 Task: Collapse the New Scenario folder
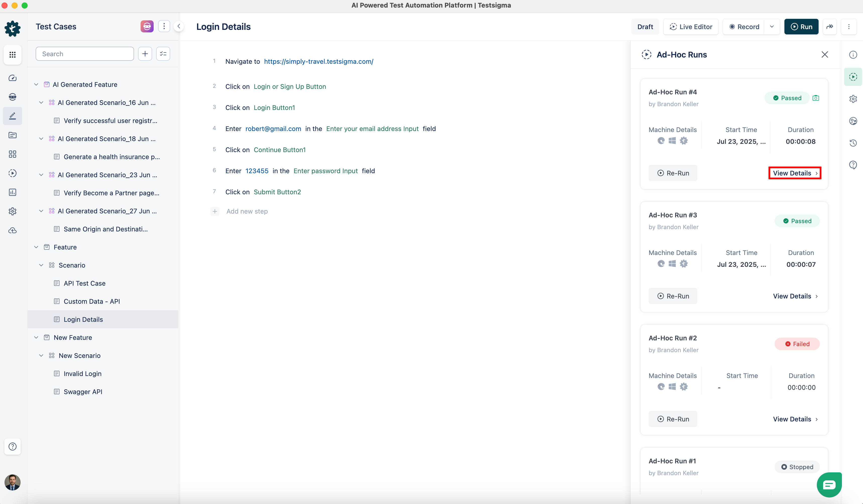click(41, 355)
